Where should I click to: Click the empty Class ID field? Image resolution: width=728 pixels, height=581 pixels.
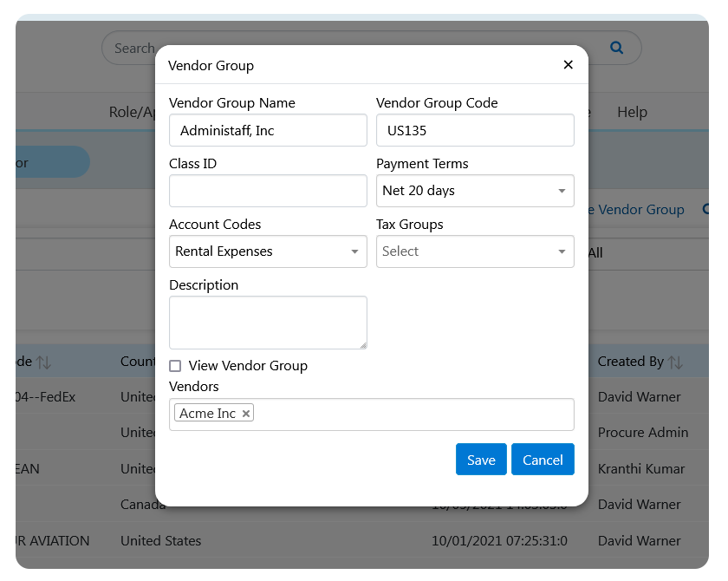tap(268, 191)
